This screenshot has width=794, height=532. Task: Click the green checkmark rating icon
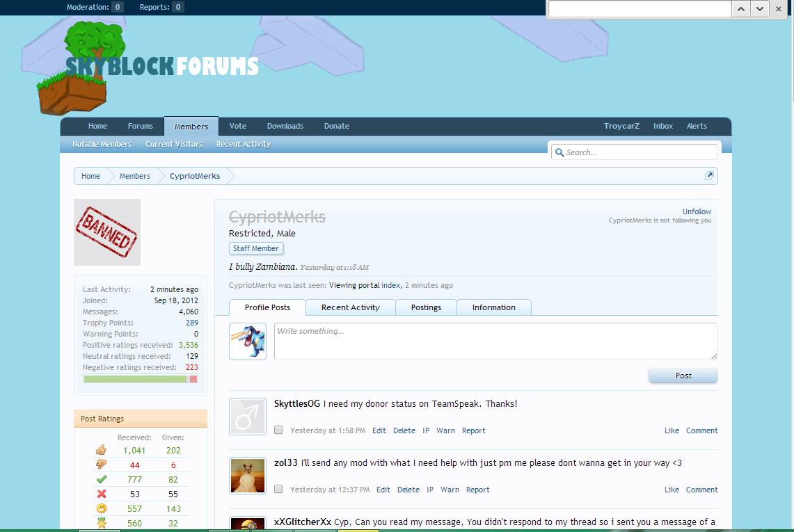click(102, 479)
